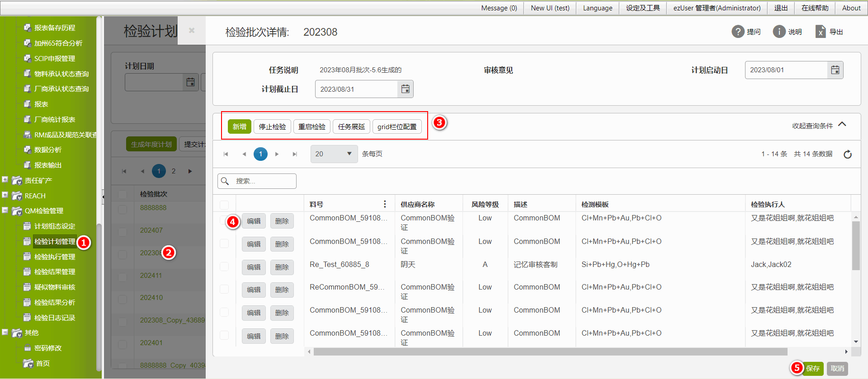Click 密码修改 sidebar icon

pyautogui.click(x=27, y=348)
